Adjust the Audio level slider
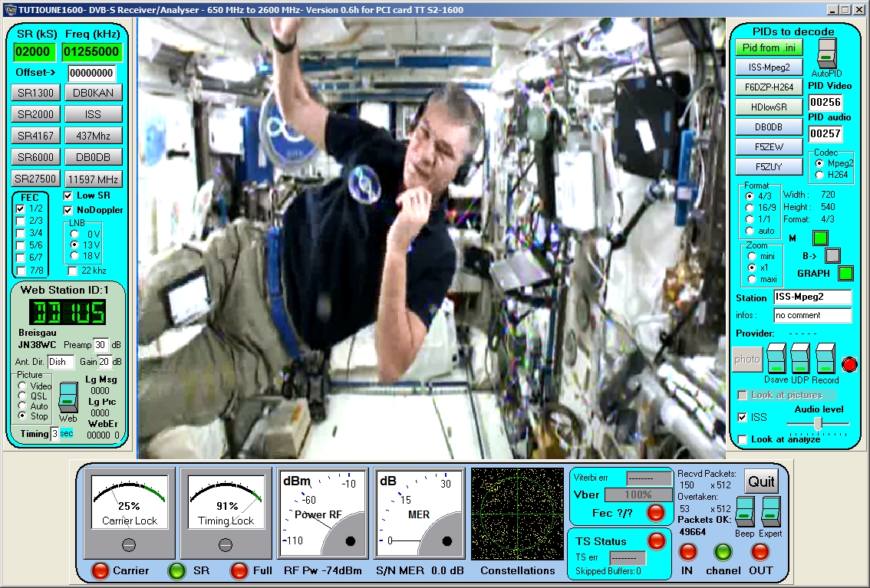 coord(819,423)
